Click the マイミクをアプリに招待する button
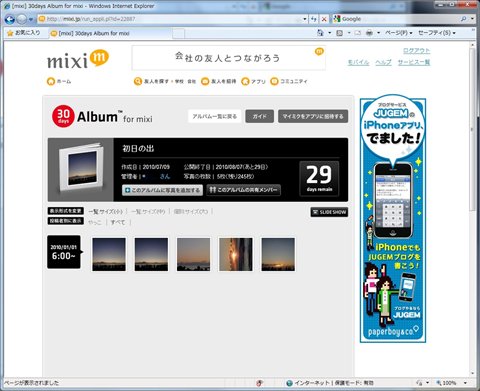 pyautogui.click(x=313, y=116)
